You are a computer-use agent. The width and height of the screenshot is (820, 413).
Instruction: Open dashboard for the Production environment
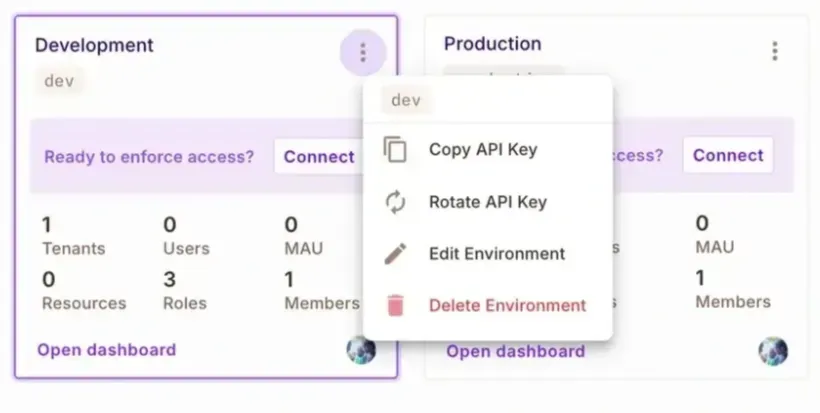pos(515,351)
